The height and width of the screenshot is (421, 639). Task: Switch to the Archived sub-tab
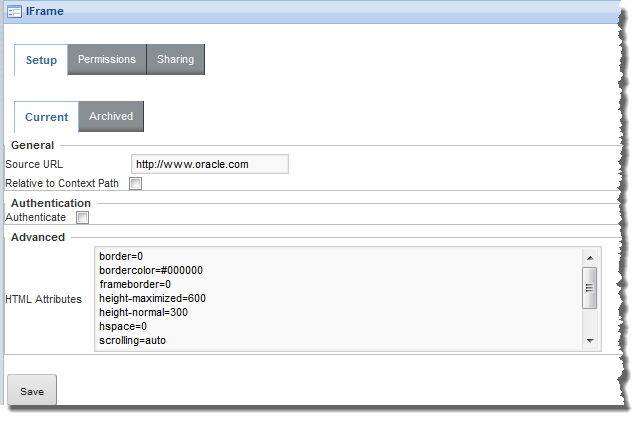click(111, 117)
